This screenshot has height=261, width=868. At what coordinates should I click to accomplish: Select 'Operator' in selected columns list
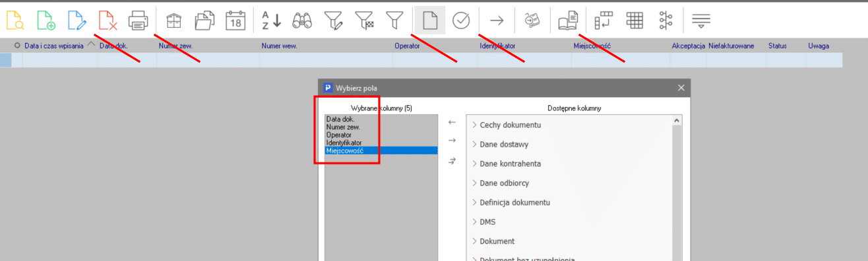click(381, 135)
